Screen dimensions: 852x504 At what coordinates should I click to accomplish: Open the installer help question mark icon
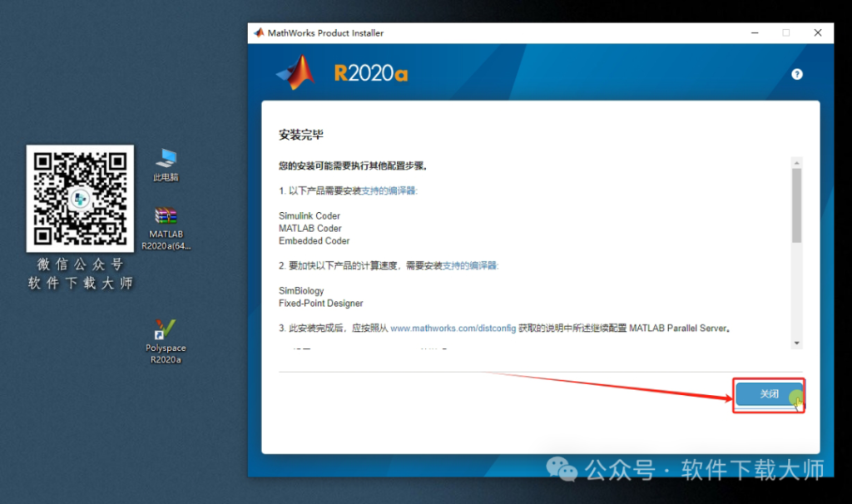[796, 74]
